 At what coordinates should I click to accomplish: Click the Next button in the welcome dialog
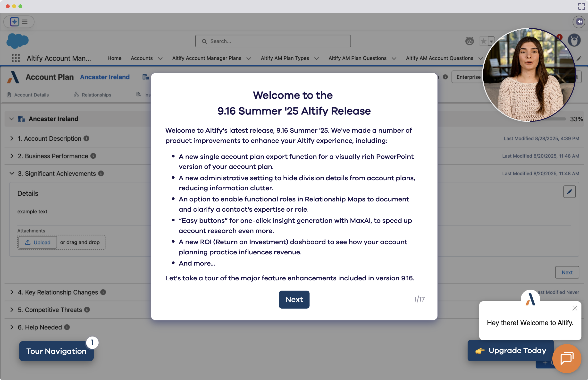tap(294, 299)
